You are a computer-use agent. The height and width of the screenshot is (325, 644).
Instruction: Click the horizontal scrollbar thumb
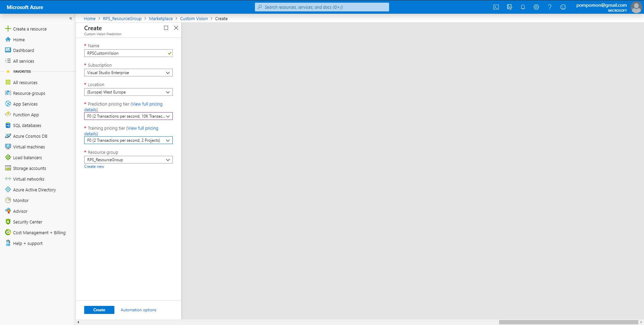click(x=568, y=322)
